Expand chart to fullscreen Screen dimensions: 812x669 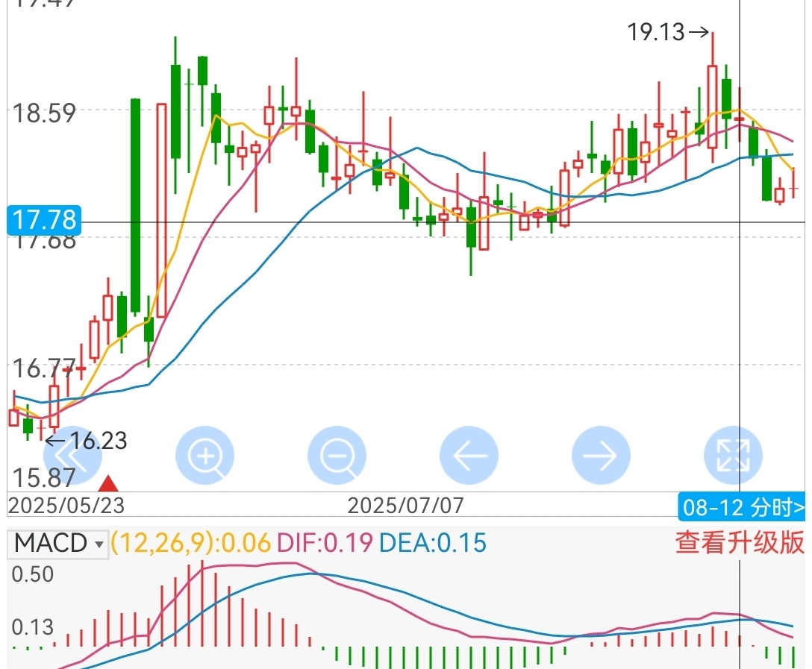734,456
